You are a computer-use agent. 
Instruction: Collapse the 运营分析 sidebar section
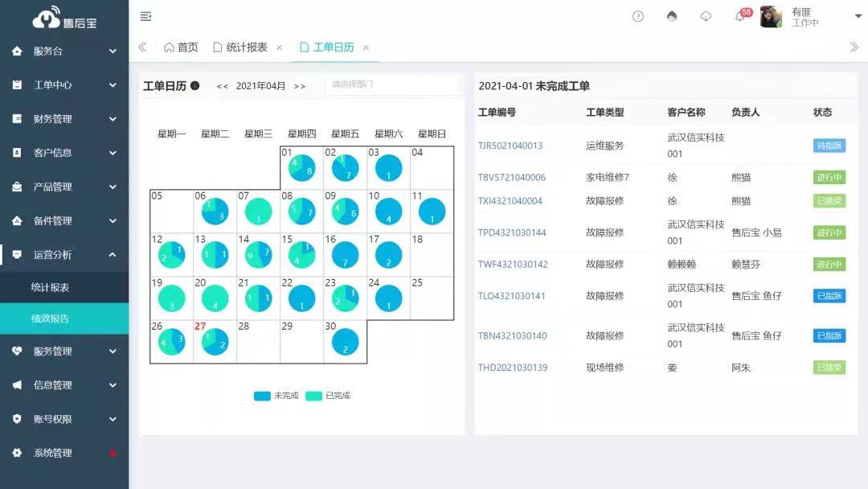tap(64, 255)
